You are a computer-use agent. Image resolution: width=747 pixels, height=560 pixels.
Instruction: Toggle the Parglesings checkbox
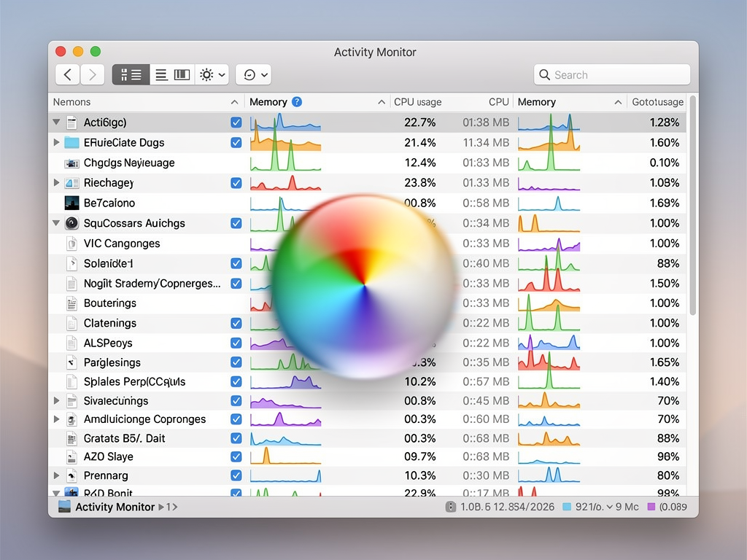coord(236,362)
